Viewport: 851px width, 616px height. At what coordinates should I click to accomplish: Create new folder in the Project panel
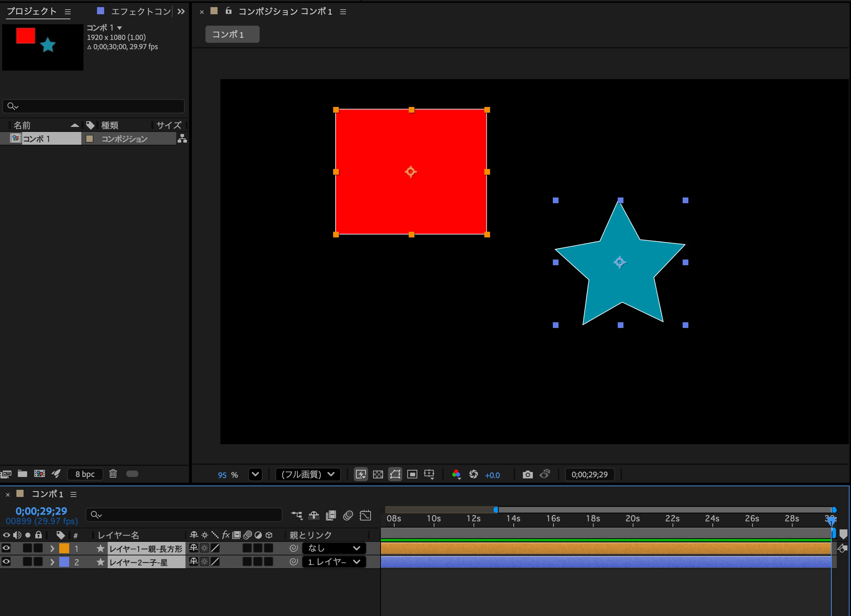22,473
